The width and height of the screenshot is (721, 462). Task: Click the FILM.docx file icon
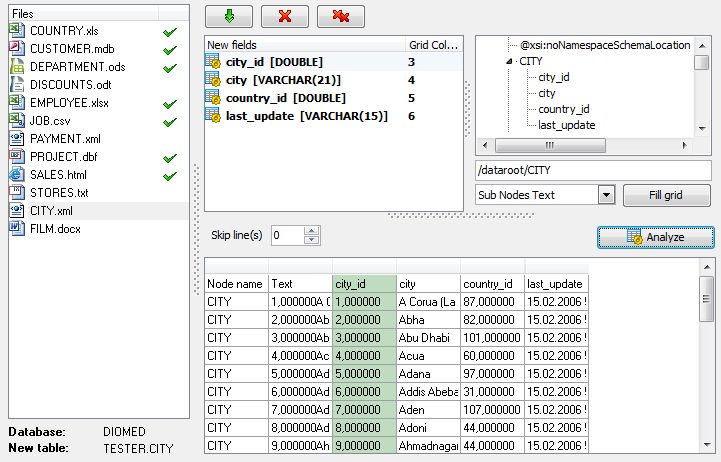(17, 228)
